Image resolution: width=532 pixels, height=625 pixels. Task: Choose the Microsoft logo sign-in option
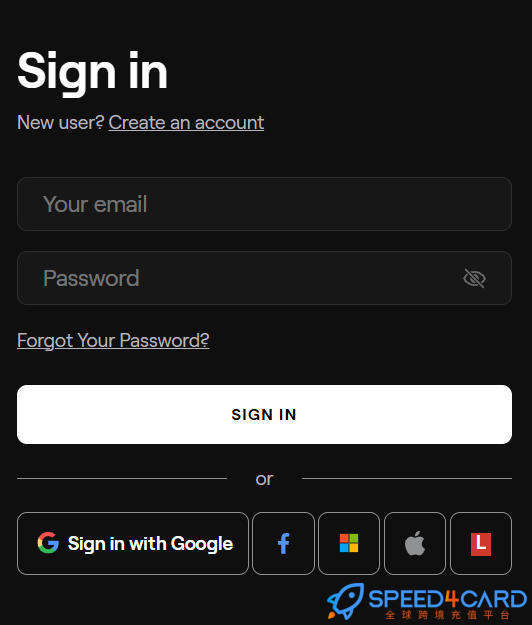[x=349, y=543]
